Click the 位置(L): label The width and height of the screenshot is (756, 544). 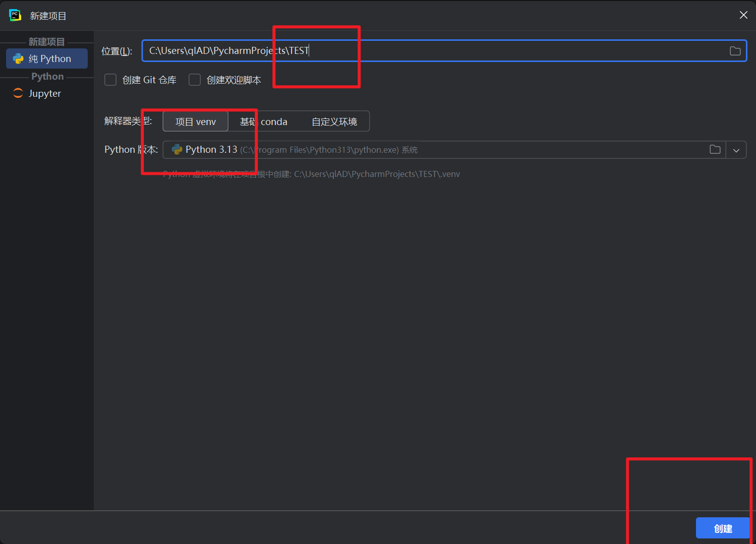coord(117,51)
